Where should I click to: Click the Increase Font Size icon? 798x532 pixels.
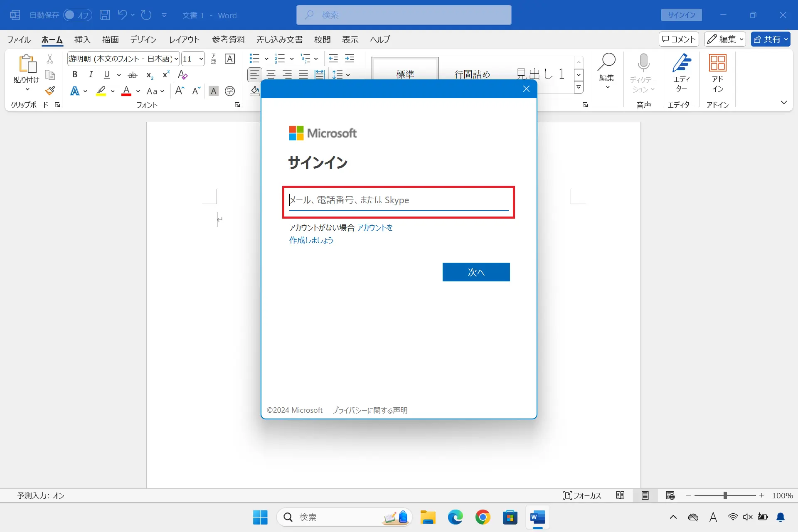[x=180, y=91]
